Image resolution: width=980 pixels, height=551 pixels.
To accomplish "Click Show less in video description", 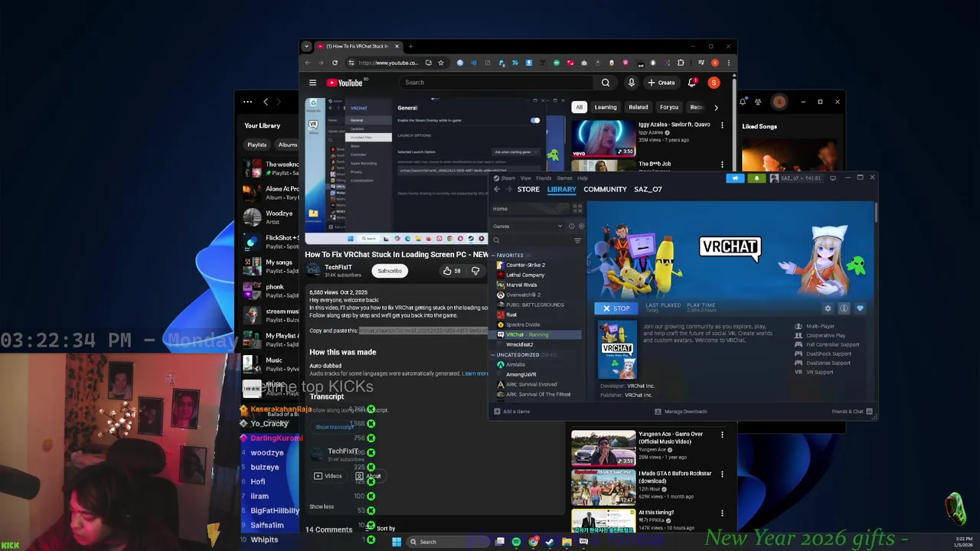I will pos(322,507).
